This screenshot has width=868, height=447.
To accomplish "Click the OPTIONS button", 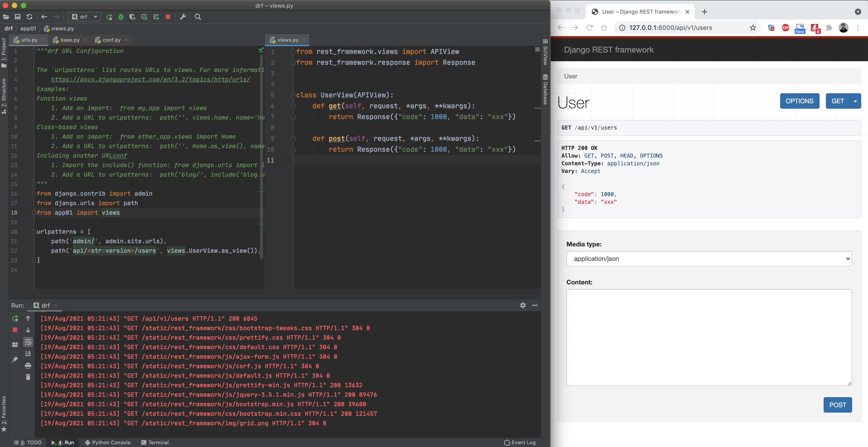I will pos(799,101).
